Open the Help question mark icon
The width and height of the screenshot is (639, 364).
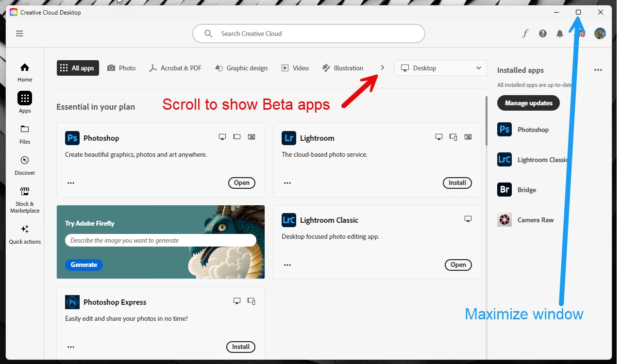(x=543, y=33)
